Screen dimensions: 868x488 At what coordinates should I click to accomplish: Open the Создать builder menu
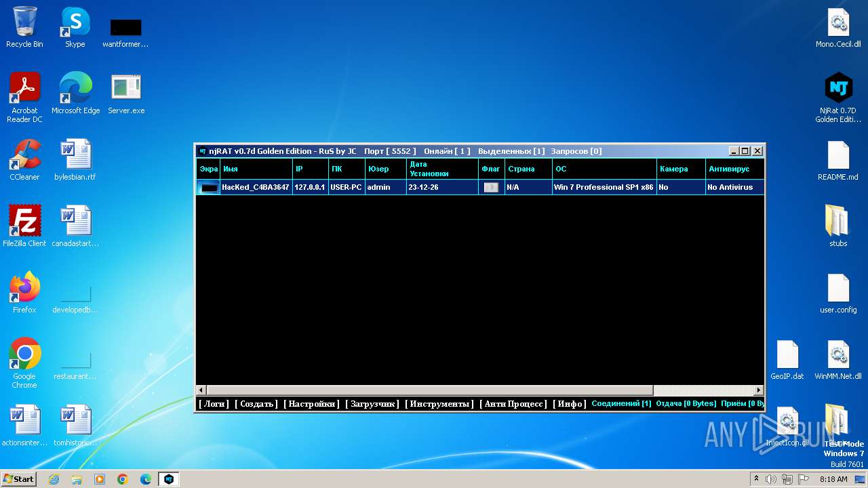click(256, 403)
